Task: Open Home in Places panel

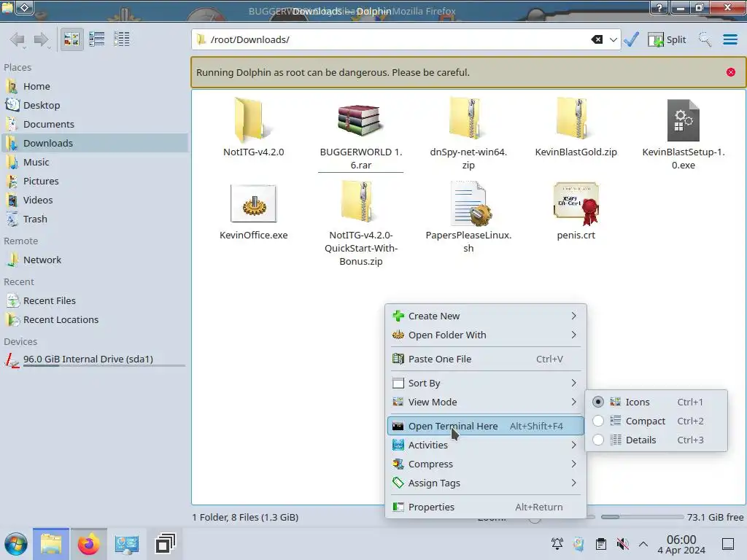Action: point(94,86)
